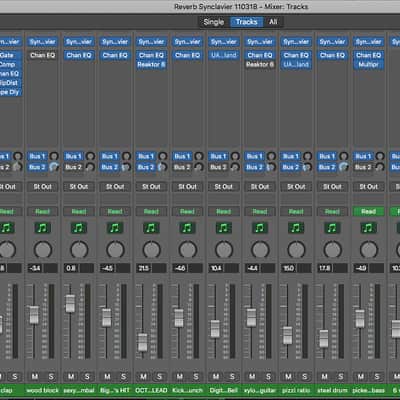
Task: Select the Digit...Bell track name label
Action: 223,390
